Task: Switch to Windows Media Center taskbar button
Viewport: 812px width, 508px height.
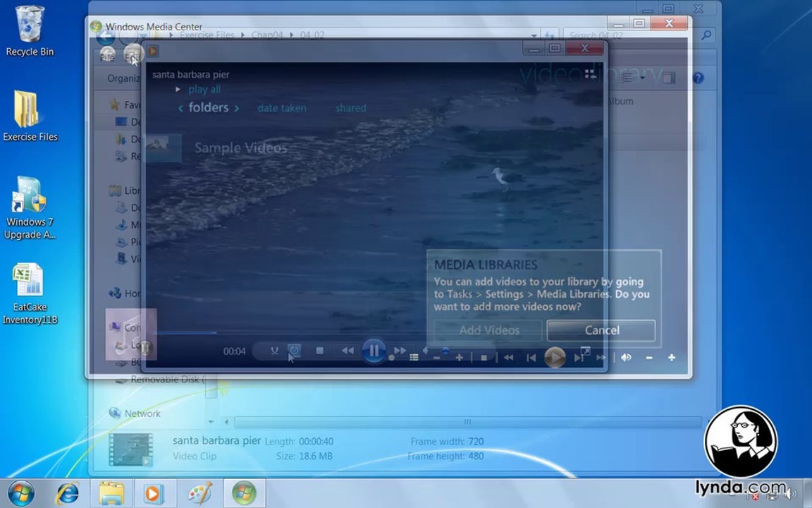Action: click(245, 493)
